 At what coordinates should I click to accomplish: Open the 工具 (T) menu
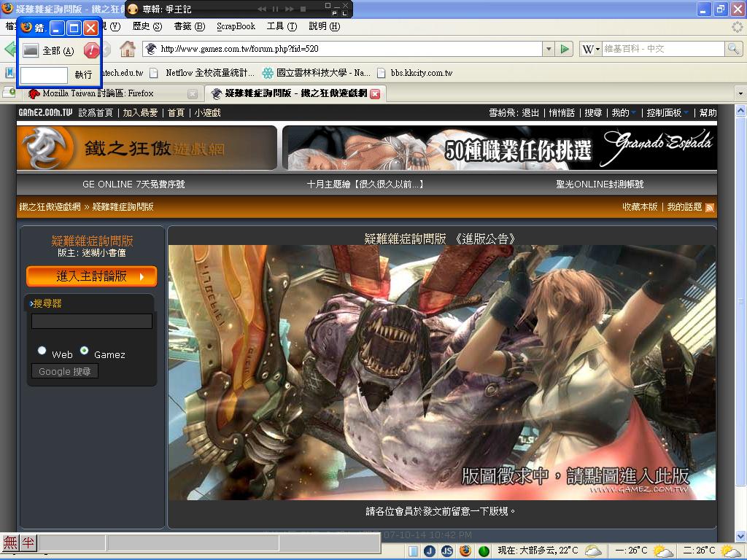(282, 26)
